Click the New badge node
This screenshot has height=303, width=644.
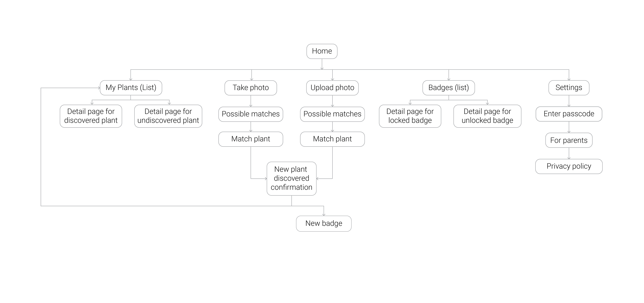(324, 224)
